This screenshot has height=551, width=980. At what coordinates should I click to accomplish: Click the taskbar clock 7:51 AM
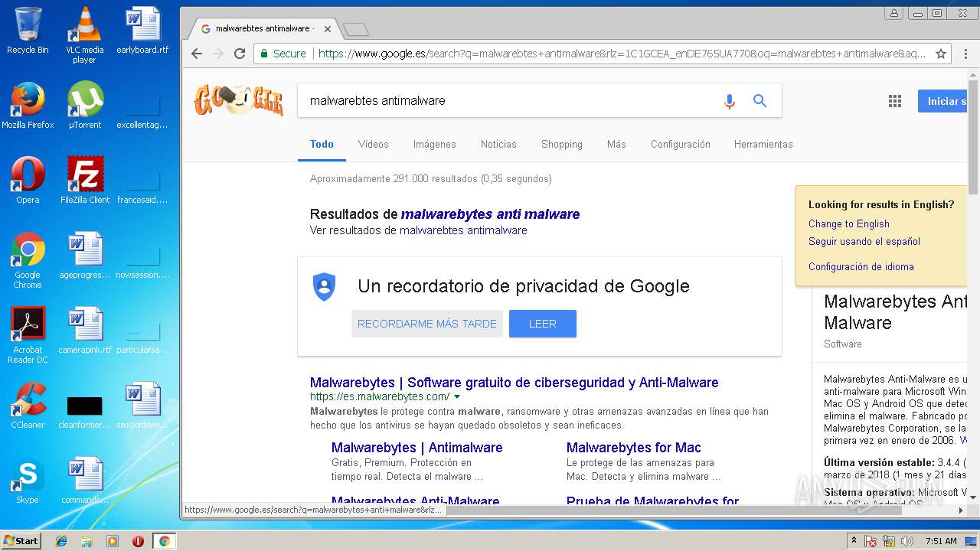click(x=941, y=541)
